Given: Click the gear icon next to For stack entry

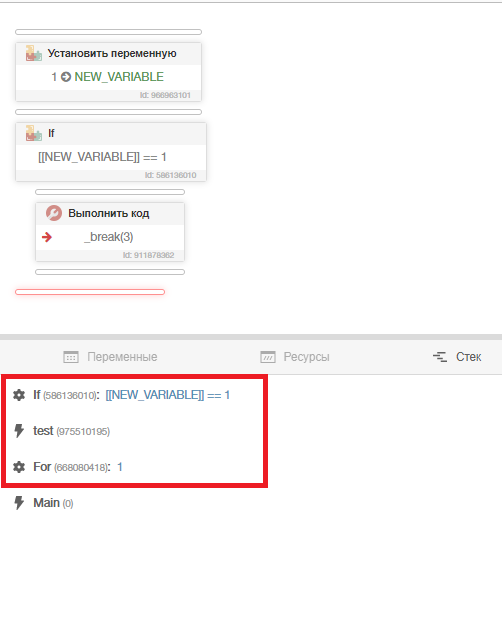Looking at the screenshot, I should click(19, 467).
